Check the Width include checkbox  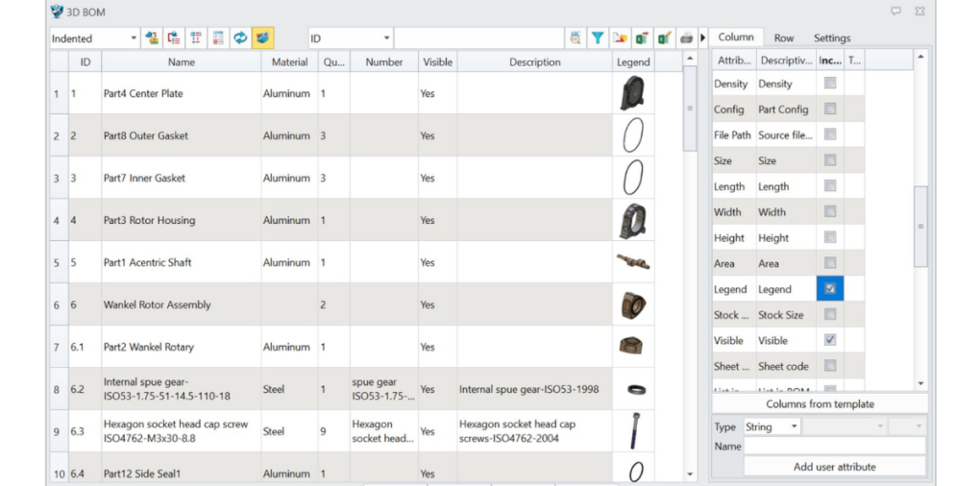tap(830, 211)
